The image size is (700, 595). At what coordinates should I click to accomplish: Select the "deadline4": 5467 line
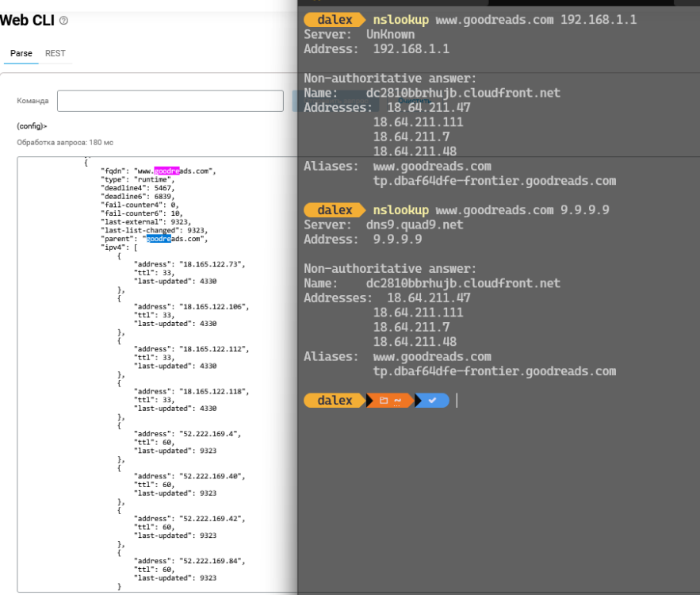click(x=137, y=188)
